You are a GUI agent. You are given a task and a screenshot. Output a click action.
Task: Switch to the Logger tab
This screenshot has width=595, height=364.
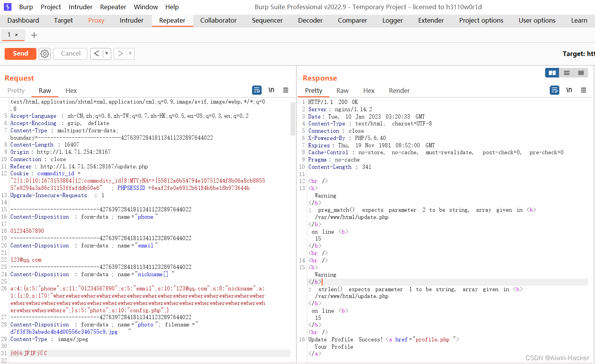coord(392,20)
